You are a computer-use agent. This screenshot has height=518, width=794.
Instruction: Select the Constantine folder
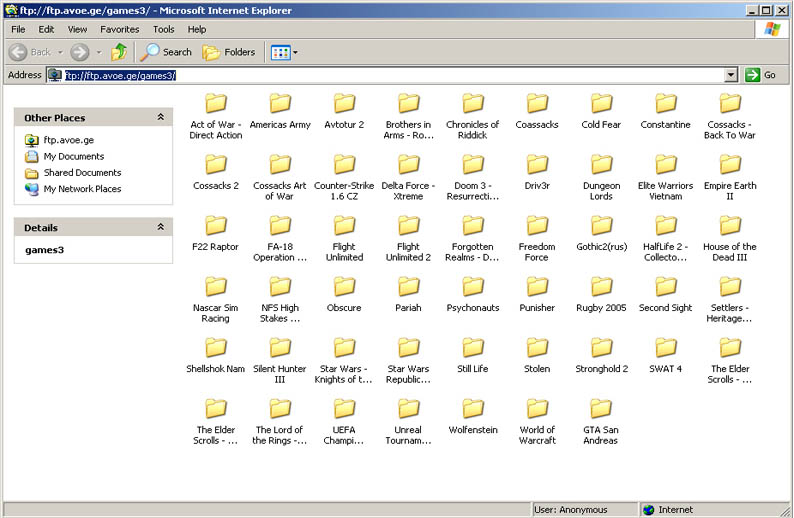665,111
